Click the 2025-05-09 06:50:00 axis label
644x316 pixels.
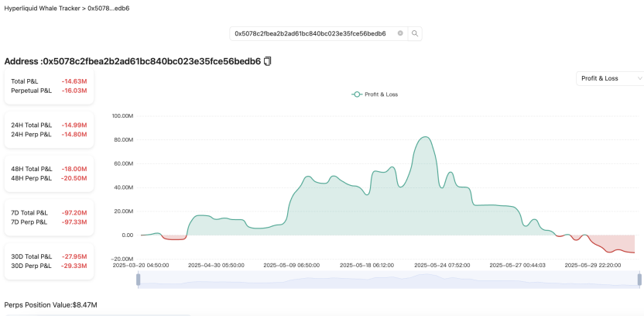(292, 266)
